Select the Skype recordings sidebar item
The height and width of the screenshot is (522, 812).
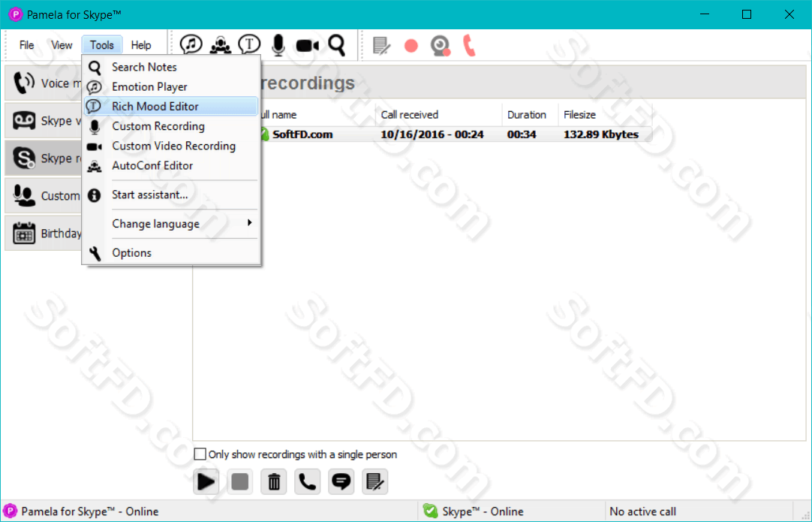tap(44, 158)
